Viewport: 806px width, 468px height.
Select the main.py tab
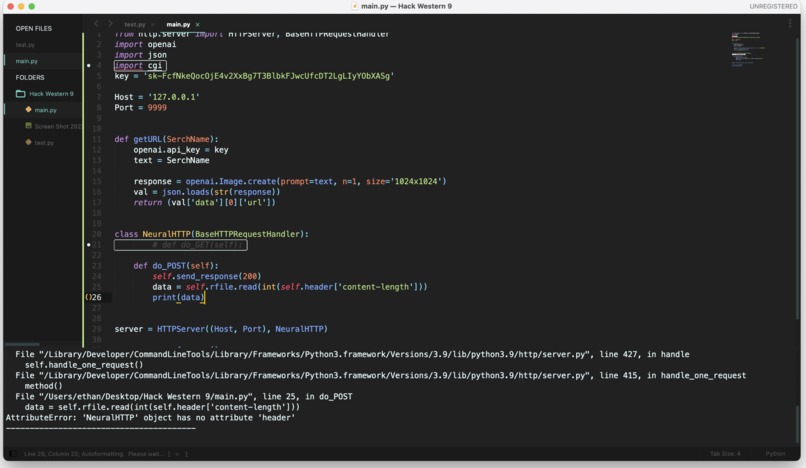coord(178,24)
